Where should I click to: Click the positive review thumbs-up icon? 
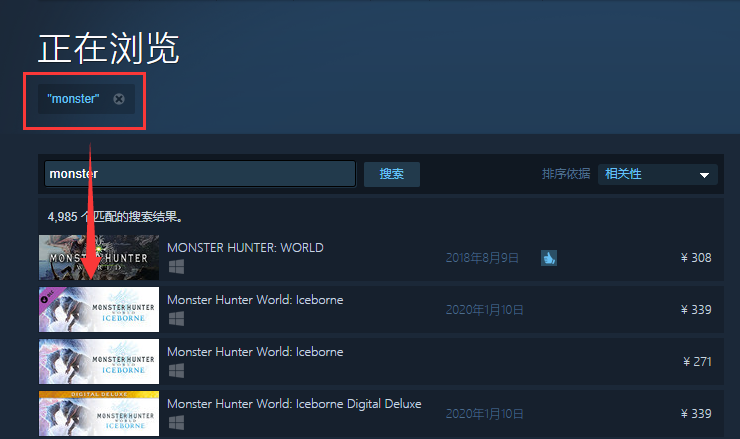[x=549, y=258]
